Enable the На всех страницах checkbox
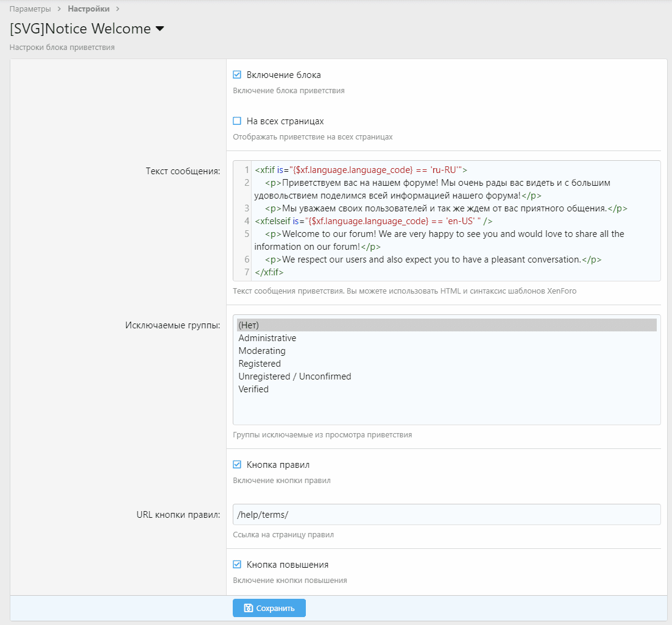This screenshot has height=625, width=672. (238, 121)
